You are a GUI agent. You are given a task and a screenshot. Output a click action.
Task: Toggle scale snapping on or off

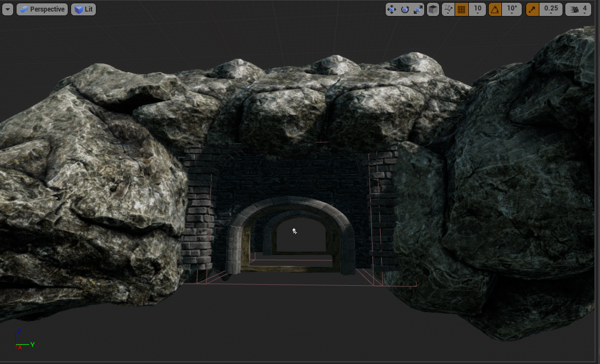click(x=532, y=9)
